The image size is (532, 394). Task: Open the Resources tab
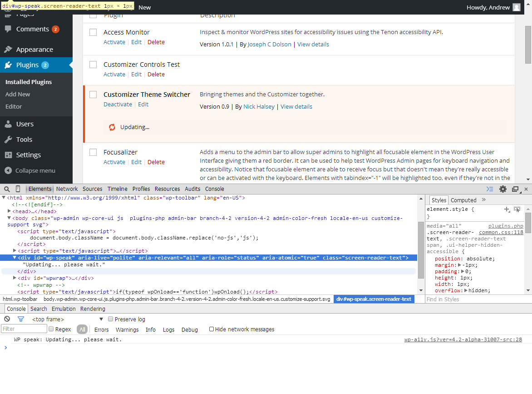coord(167,189)
